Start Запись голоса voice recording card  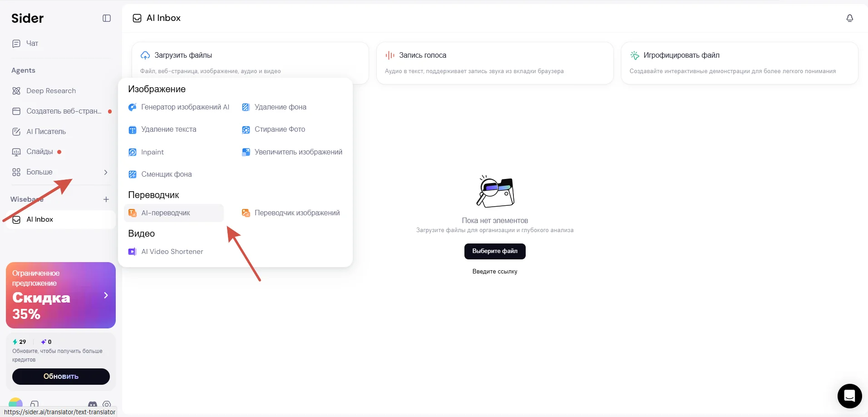(495, 63)
